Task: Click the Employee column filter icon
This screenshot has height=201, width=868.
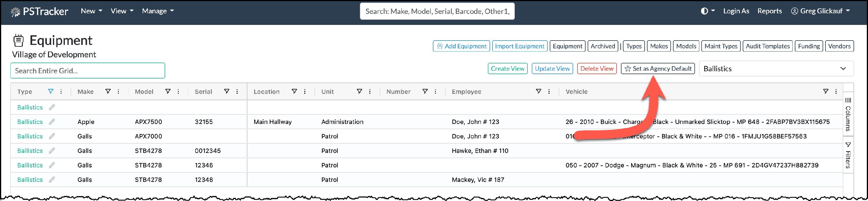Action: pos(538,92)
